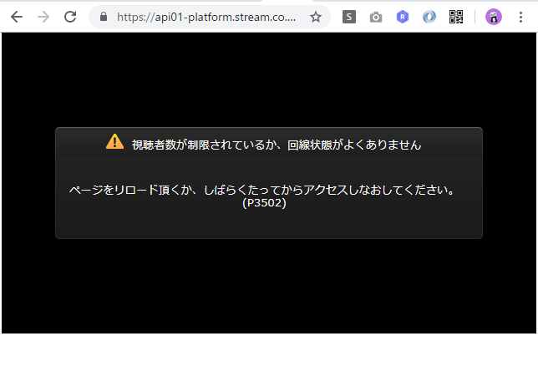This screenshot has height=392, width=538.
Task: Click the black player area below the error box
Action: tap(269, 286)
